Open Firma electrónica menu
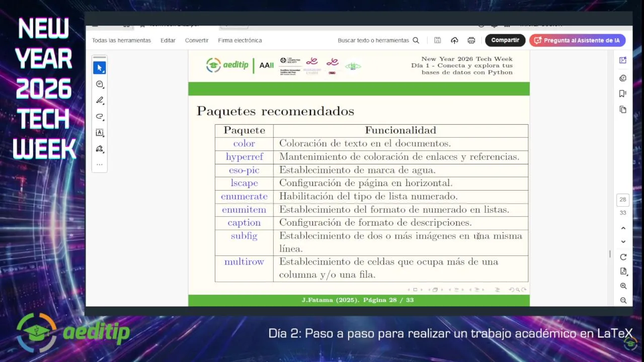644x362 pixels. [x=240, y=40]
